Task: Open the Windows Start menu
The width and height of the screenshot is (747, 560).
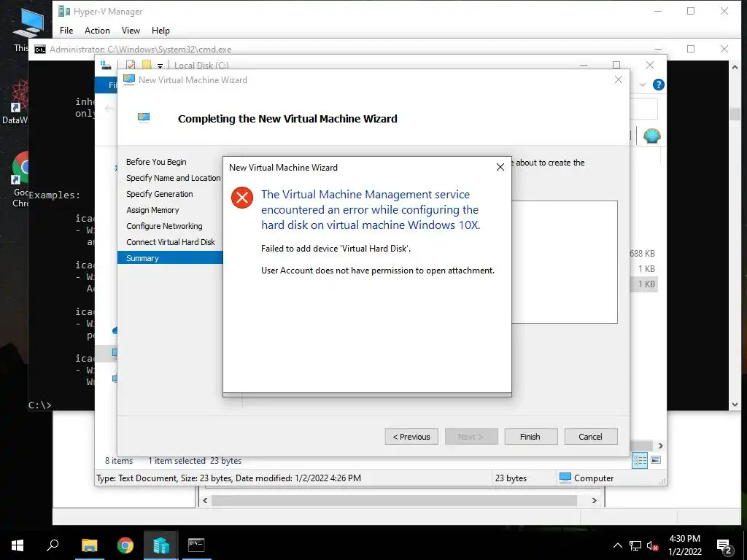Action: click(18, 545)
